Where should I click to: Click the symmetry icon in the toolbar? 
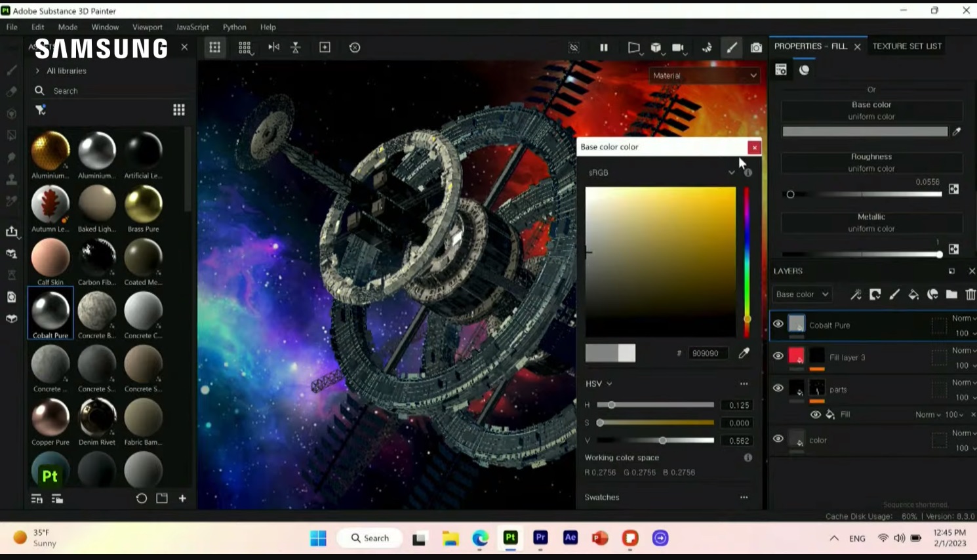tap(274, 47)
